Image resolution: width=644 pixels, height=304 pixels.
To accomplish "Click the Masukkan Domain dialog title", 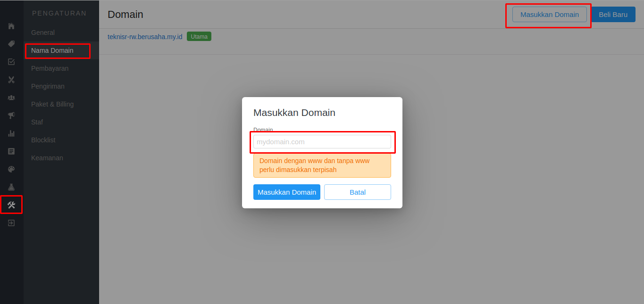I will (294, 113).
